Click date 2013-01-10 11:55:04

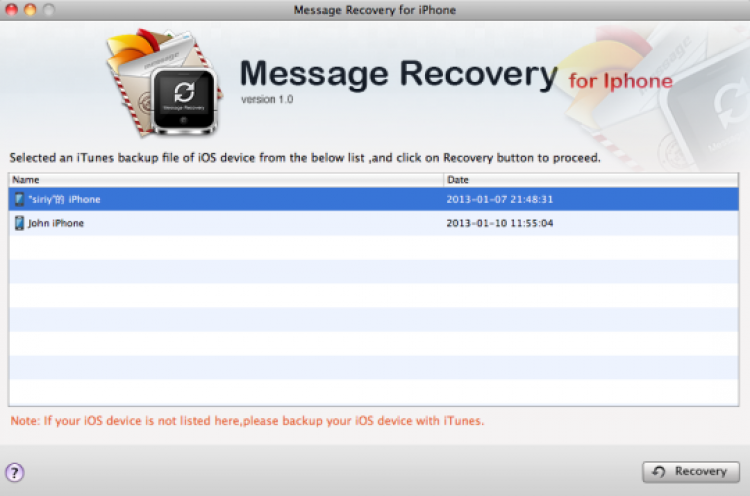click(499, 223)
